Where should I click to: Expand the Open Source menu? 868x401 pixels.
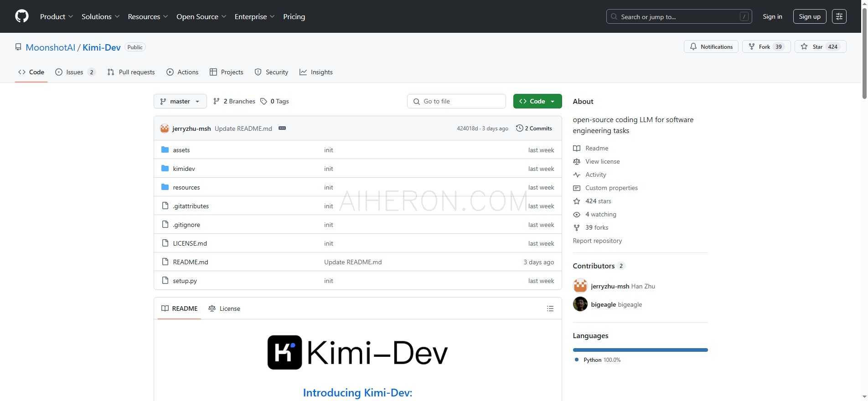tap(201, 16)
